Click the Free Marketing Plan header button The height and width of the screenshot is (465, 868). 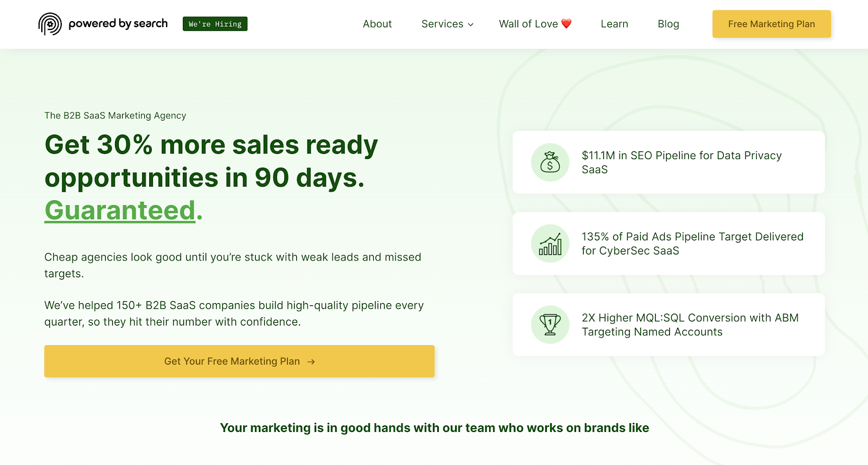click(771, 24)
